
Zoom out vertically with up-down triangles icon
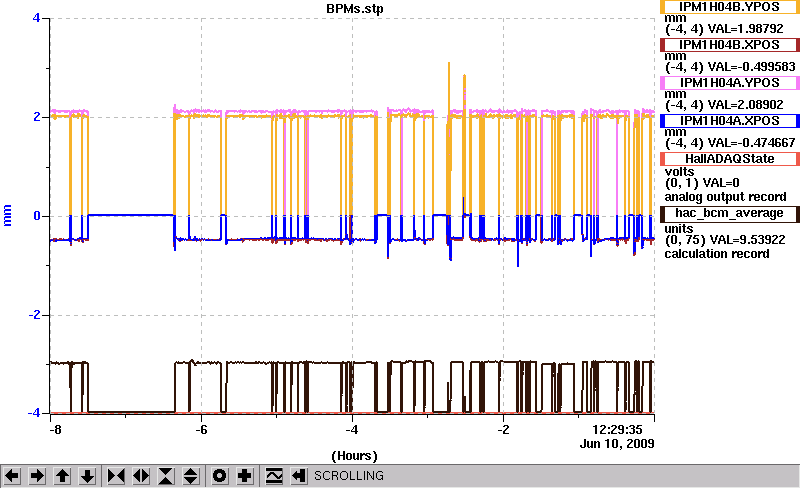(191, 476)
